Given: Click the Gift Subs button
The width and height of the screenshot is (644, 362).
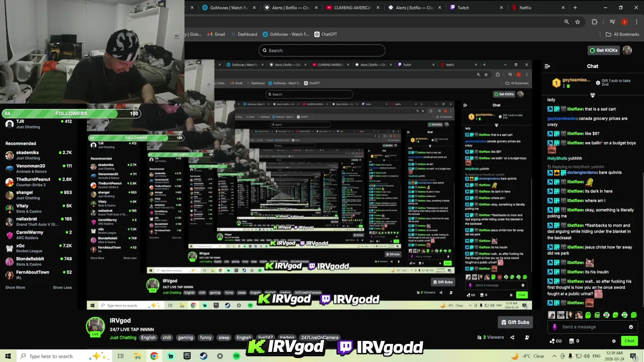Looking at the screenshot, I should 515,322.
